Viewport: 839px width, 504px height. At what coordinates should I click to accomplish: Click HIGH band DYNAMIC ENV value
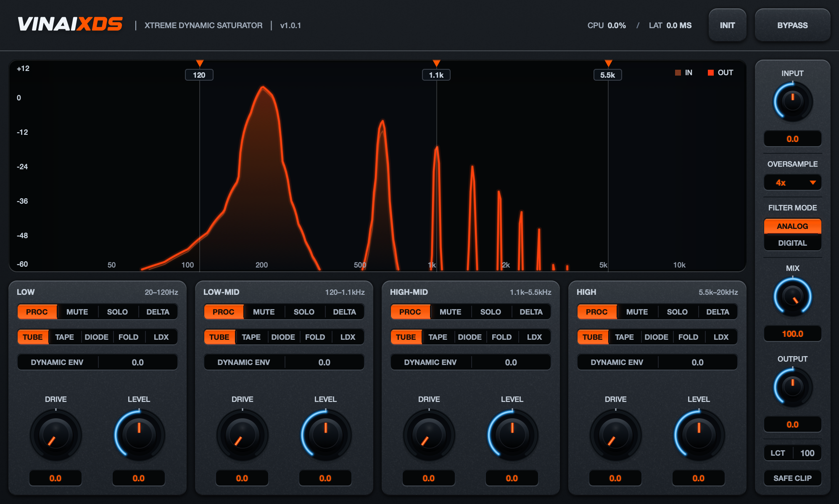pyautogui.click(x=698, y=362)
